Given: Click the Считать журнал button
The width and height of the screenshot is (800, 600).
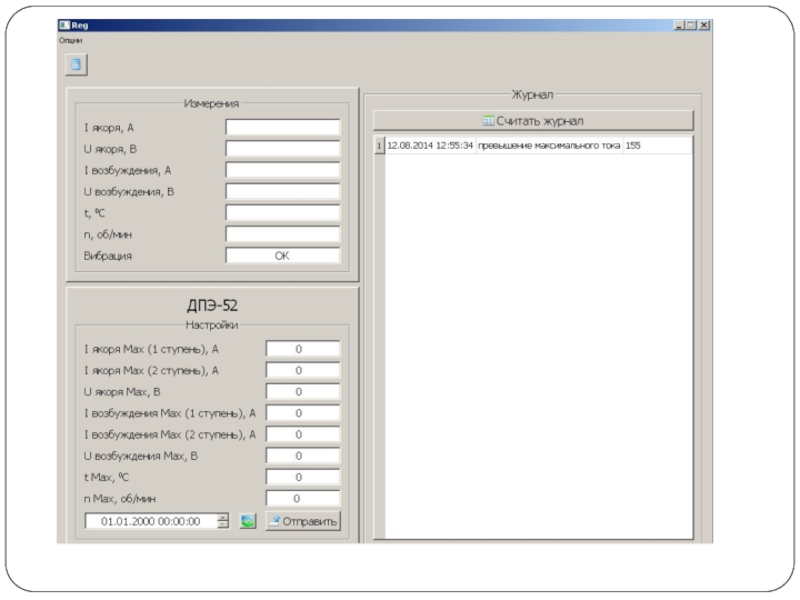Looking at the screenshot, I should pyautogui.click(x=533, y=121).
